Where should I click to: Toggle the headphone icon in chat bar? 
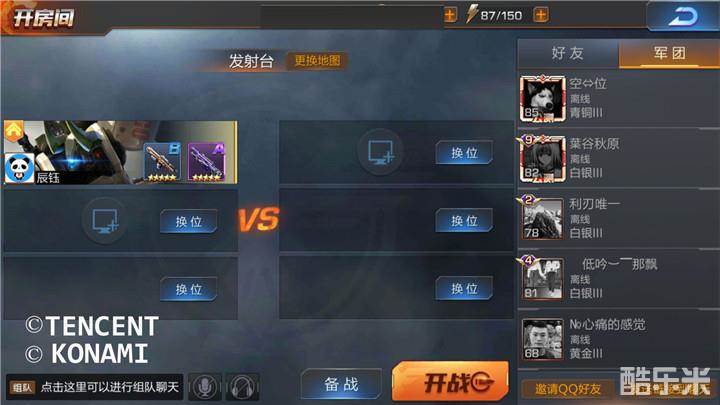coord(243,387)
